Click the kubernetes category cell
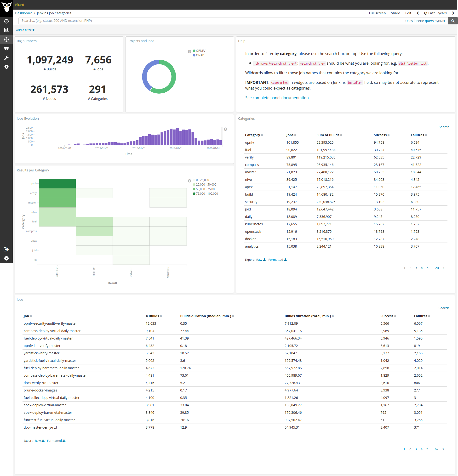This screenshot has width=458, height=476. point(254,224)
